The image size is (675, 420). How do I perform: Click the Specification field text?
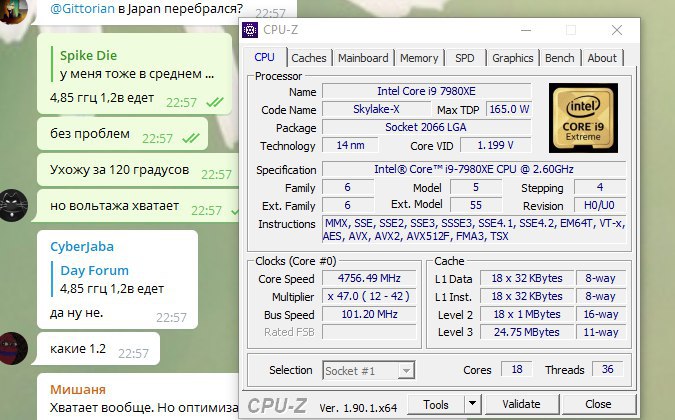[474, 169]
